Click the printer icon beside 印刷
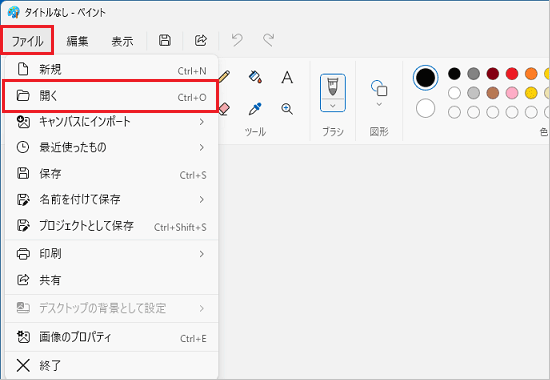Image resolution: width=550 pixels, height=380 pixels. (x=23, y=253)
